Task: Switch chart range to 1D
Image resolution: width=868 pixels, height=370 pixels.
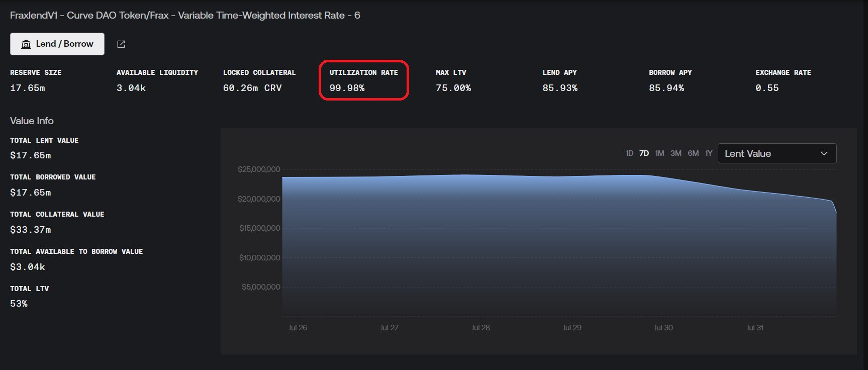Action: (x=629, y=153)
